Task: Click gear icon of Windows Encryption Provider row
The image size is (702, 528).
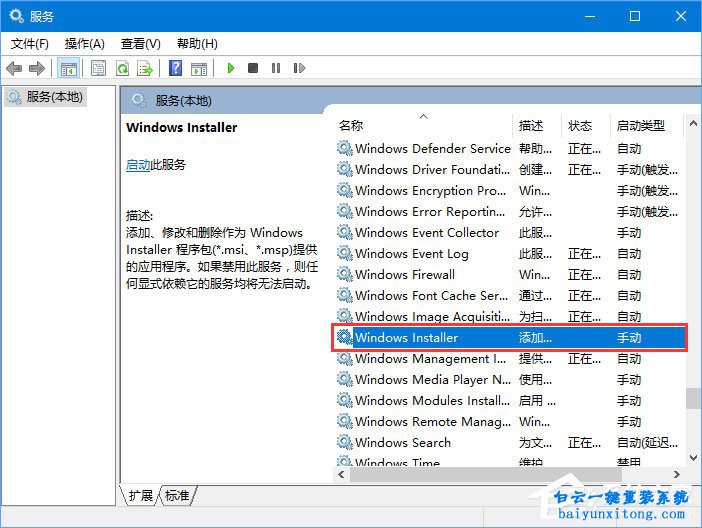Action: click(345, 190)
